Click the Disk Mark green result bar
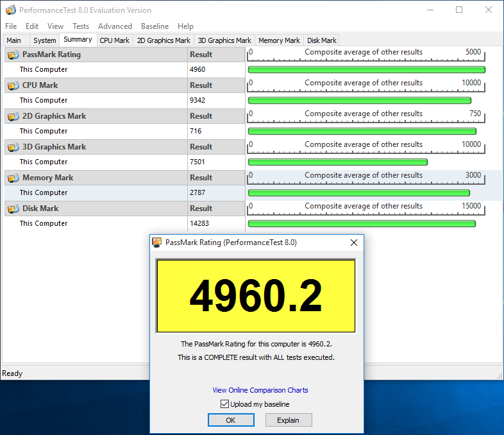The height and width of the screenshot is (435, 504). tap(362, 224)
